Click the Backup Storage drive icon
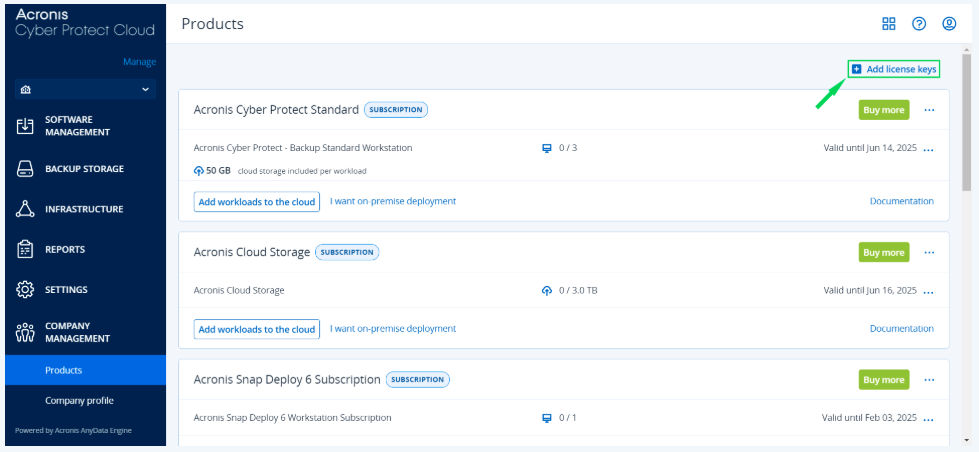 24,169
